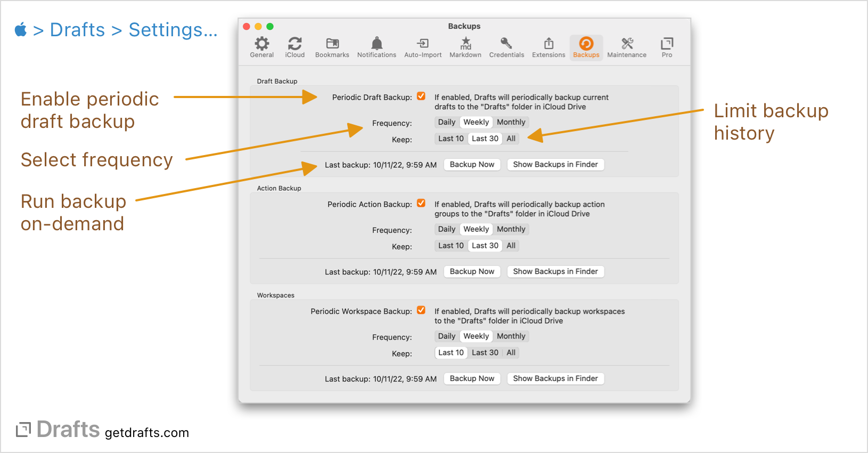Screen dimensions: 868x453
Task: Open the Markdown settings tab
Action: point(465,47)
